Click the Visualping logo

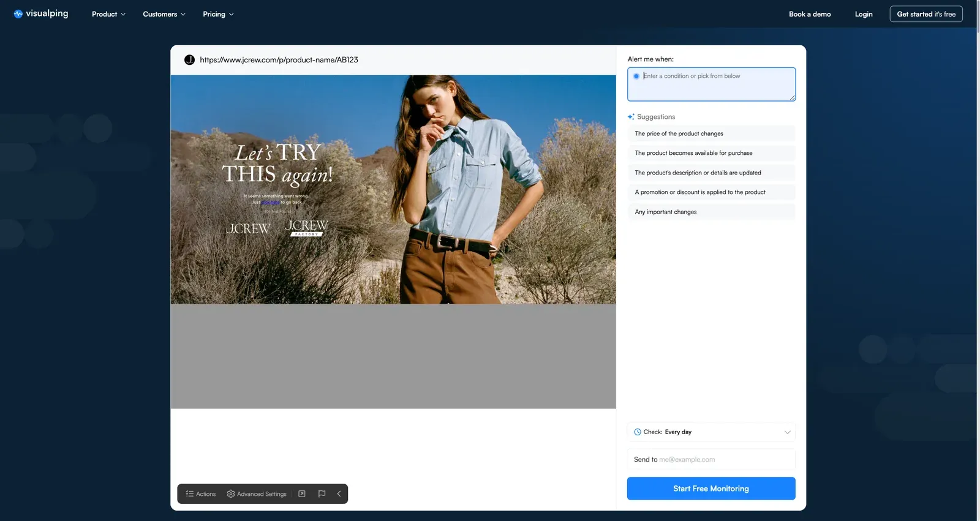pyautogui.click(x=41, y=13)
